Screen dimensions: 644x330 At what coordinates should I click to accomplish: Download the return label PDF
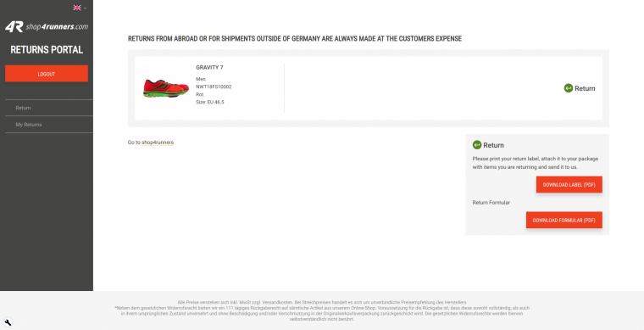click(x=569, y=185)
